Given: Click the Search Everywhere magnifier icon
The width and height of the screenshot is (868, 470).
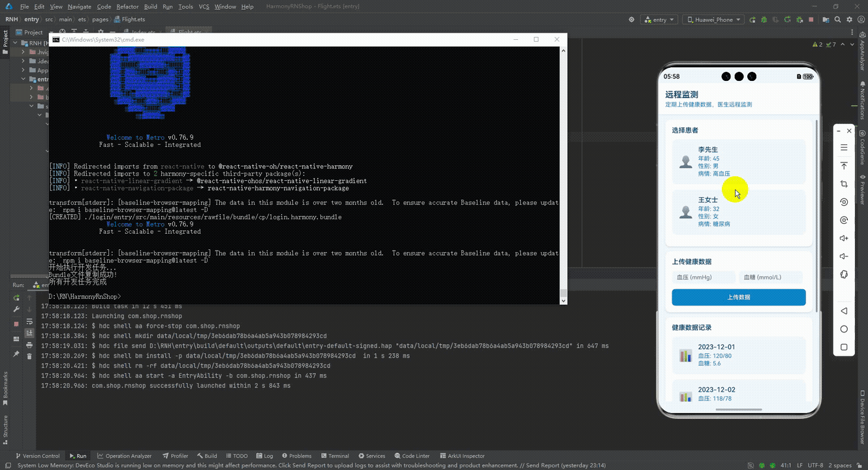Looking at the screenshot, I should (837, 20).
